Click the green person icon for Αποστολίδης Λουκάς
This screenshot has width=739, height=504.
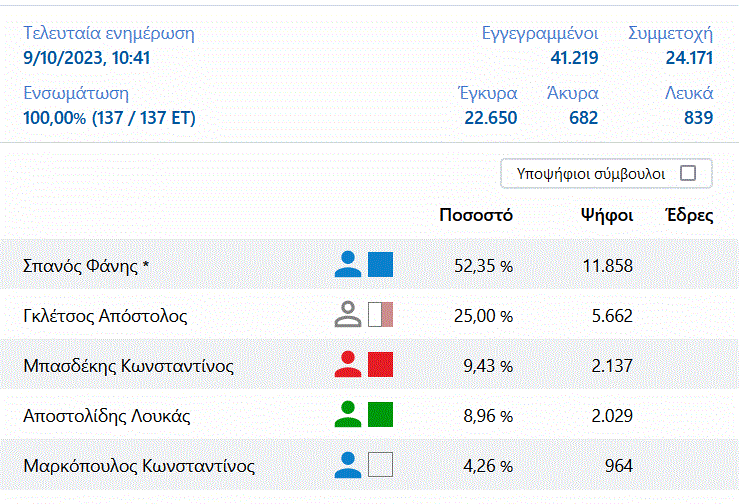coord(347,415)
